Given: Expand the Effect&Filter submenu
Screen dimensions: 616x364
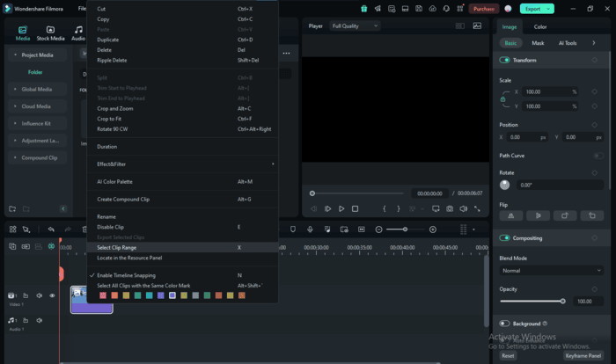Looking at the screenshot, I should [182, 164].
